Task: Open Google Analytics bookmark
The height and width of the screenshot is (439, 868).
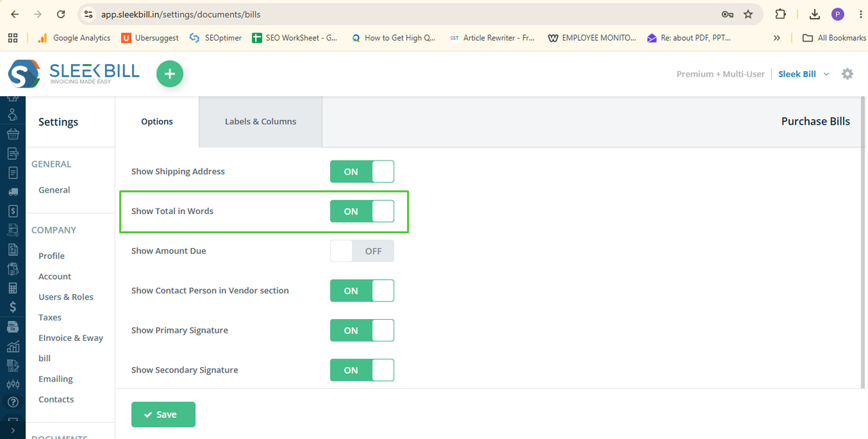Action: tap(74, 38)
